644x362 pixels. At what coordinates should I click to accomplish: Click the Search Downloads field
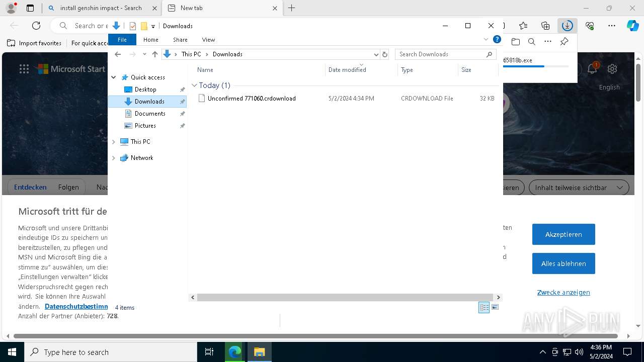[446, 54]
